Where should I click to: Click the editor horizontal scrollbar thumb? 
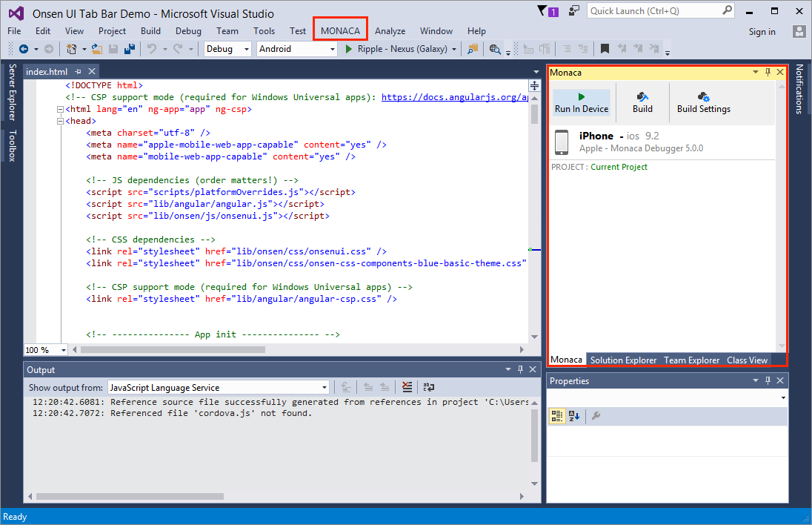(173, 350)
